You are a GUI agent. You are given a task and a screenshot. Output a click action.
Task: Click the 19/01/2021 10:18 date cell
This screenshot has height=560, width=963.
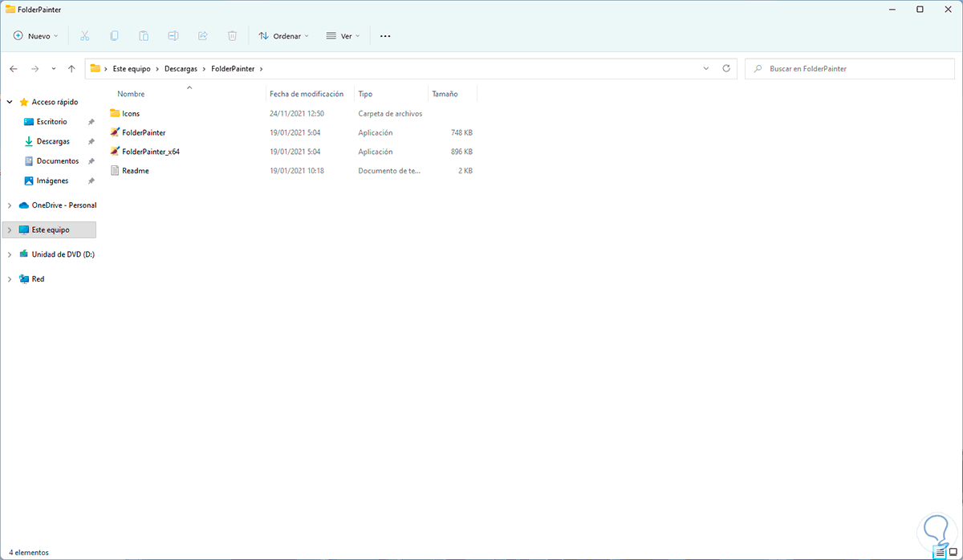297,171
